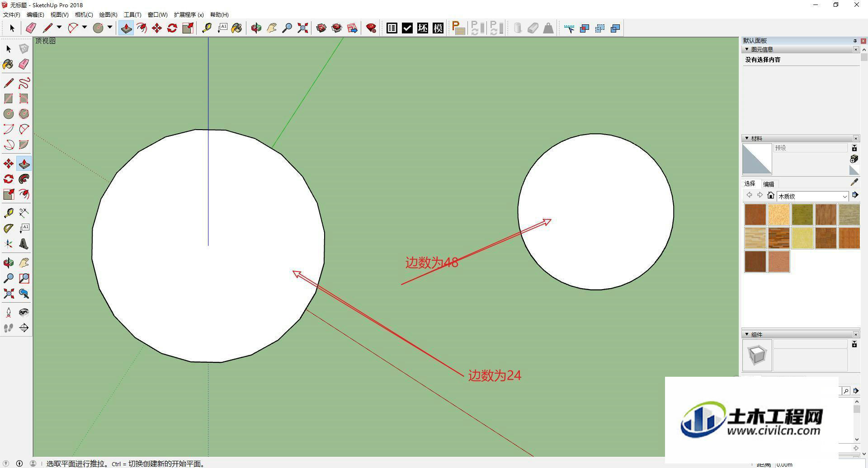Select the Circle tool in left toolbar
The width and height of the screenshot is (868, 468).
8,114
